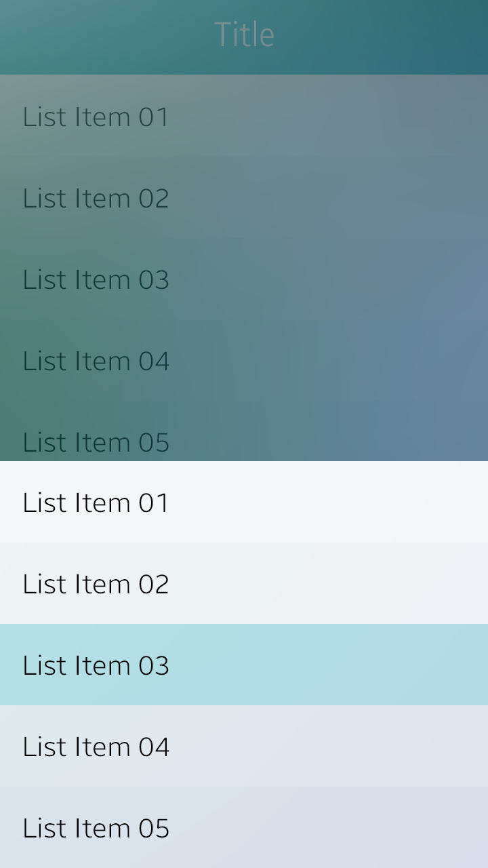The width and height of the screenshot is (488, 868).
Task: Choose List Item 03 in dimmed background list
Action: pyautogui.click(x=96, y=279)
